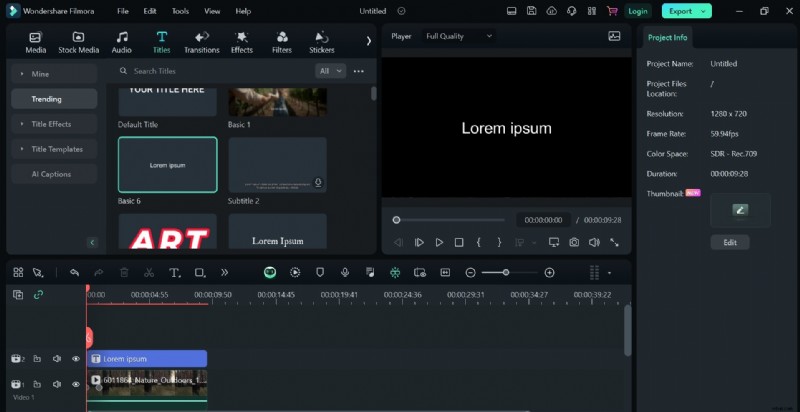The height and width of the screenshot is (412, 800).
Task: Click the cloud upload icon
Action: pos(551,11)
